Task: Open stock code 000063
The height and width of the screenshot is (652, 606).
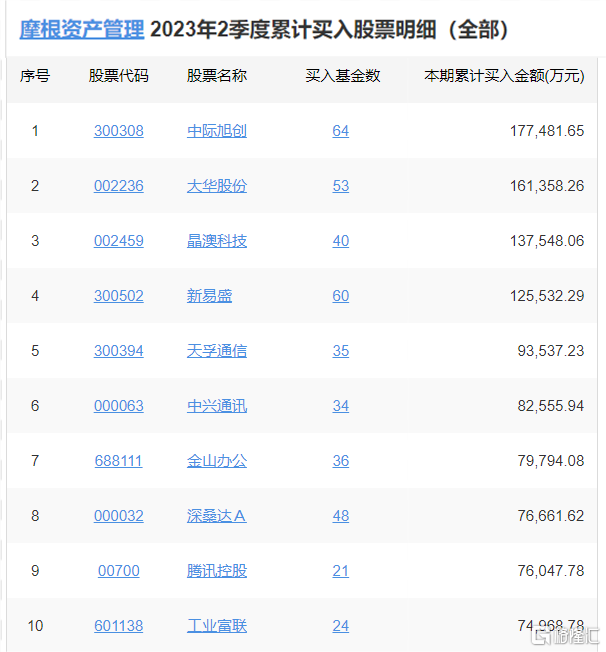Action: pos(119,406)
